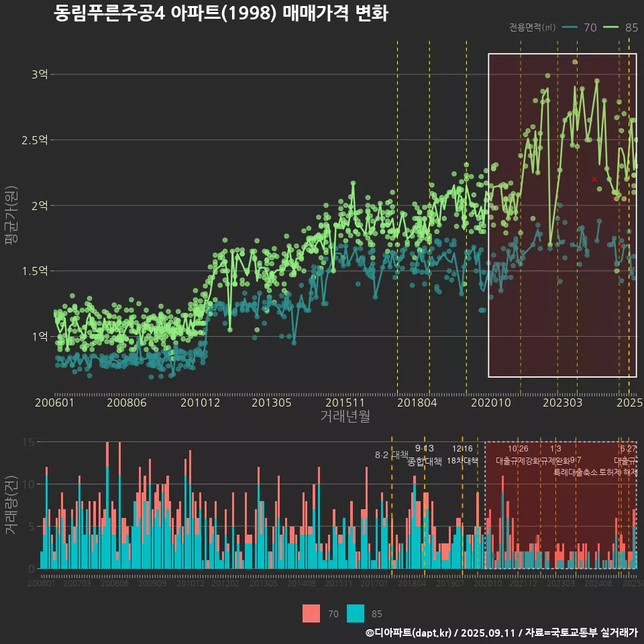644x644 pixels.
Task: Click the '©디아파트(dapt.kr)' source credit
Action: coord(408,633)
